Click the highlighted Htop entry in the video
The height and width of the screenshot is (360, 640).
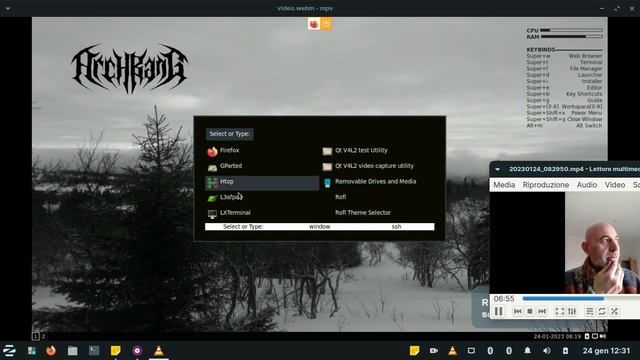point(262,182)
